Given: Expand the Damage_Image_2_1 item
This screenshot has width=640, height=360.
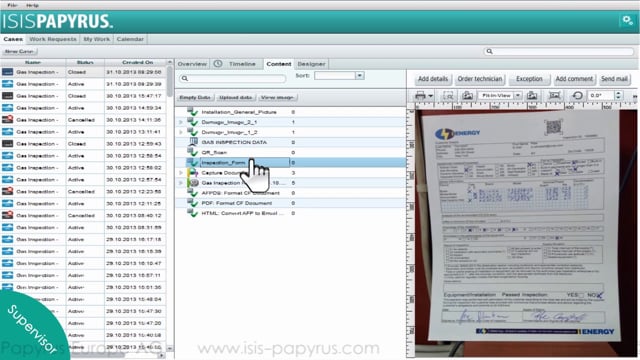Looking at the screenshot, I should (x=181, y=122).
